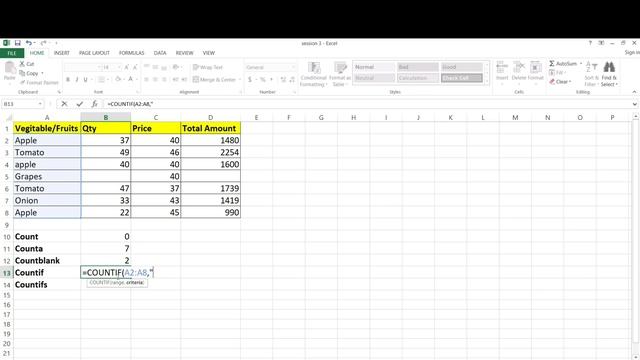Click the Save icon in quick access toolbar
The width and height of the screenshot is (640, 360).
(18, 43)
